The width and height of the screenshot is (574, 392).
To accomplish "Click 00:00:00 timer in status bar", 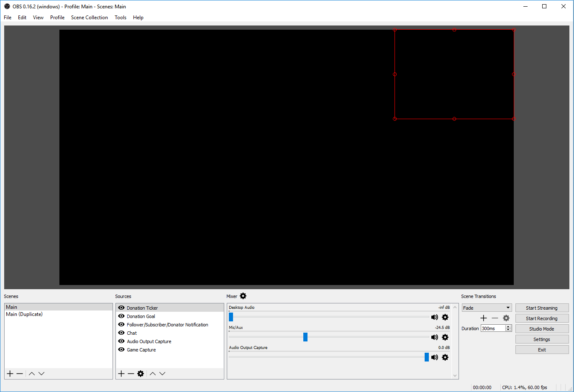I will point(482,387).
